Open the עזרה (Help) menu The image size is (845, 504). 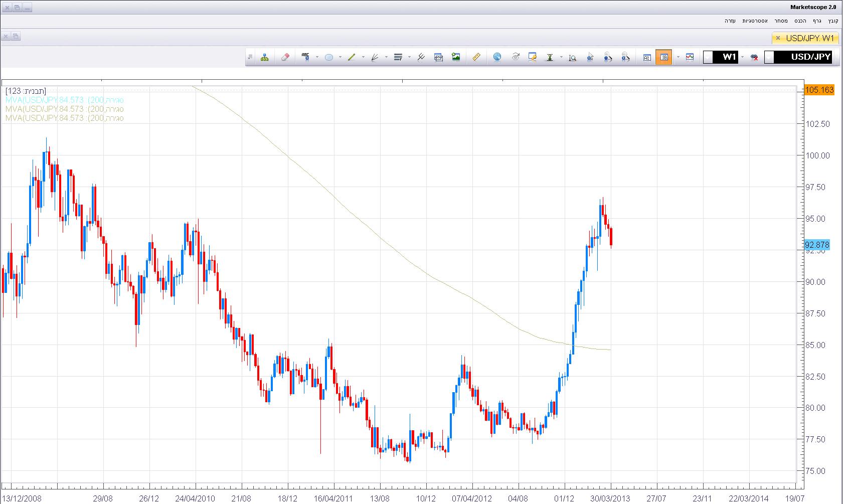pos(730,21)
